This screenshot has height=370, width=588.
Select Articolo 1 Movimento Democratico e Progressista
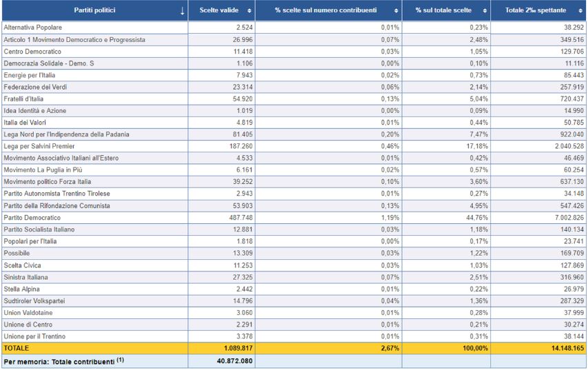pyautogui.click(x=74, y=39)
